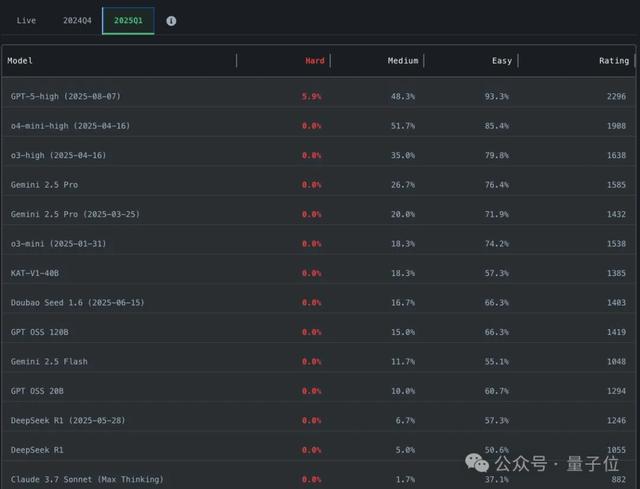Click Claude 3.7 Sonnet (Max Thinking) name

click(87, 479)
